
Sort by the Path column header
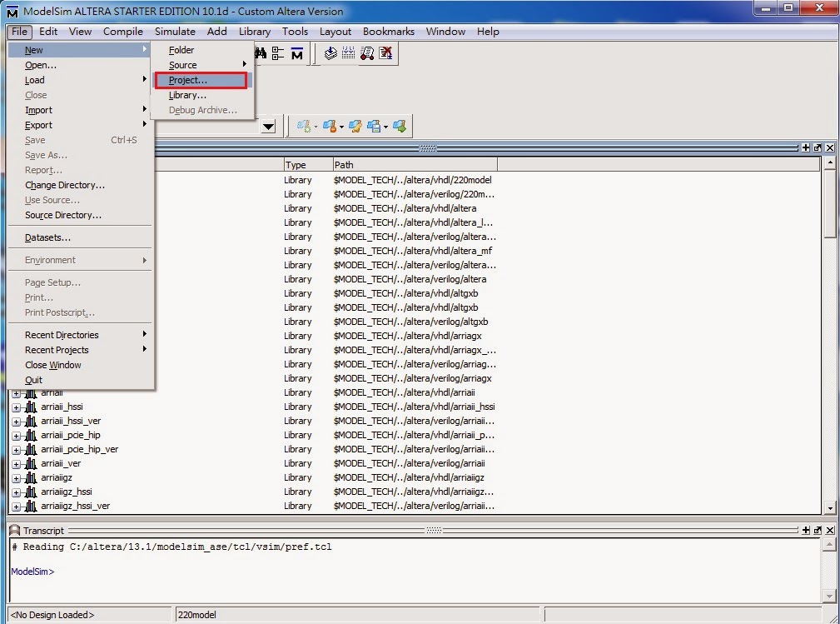pyautogui.click(x=415, y=165)
